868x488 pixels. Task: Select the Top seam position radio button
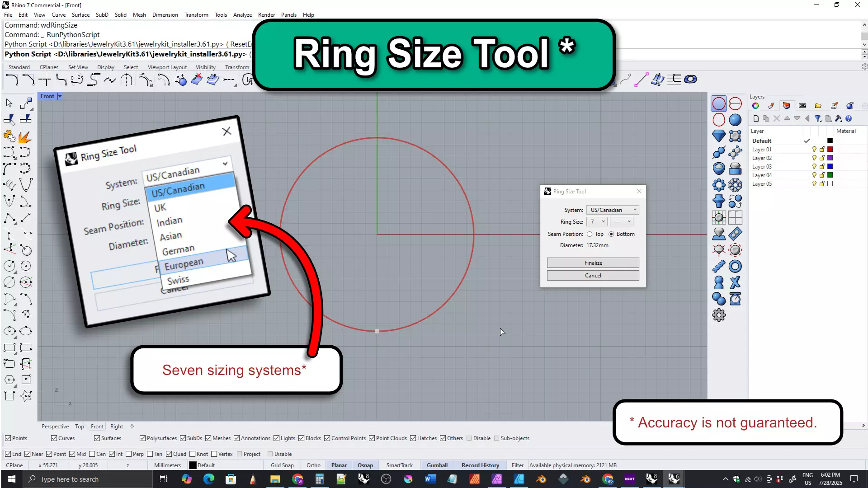[590, 234]
